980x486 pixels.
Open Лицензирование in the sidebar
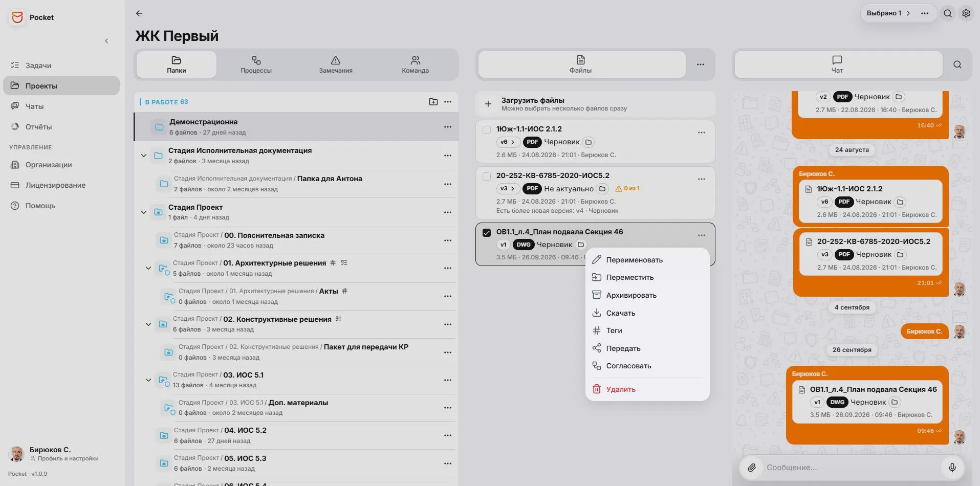61,185
